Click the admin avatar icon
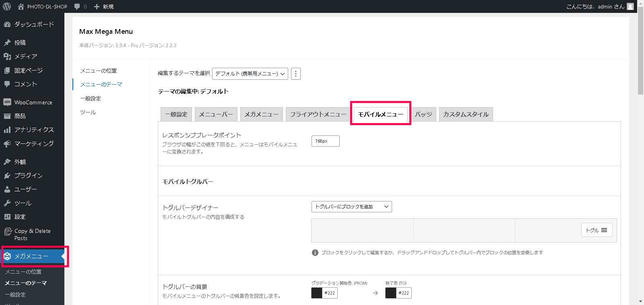The height and width of the screenshot is (305, 644). click(630, 6)
